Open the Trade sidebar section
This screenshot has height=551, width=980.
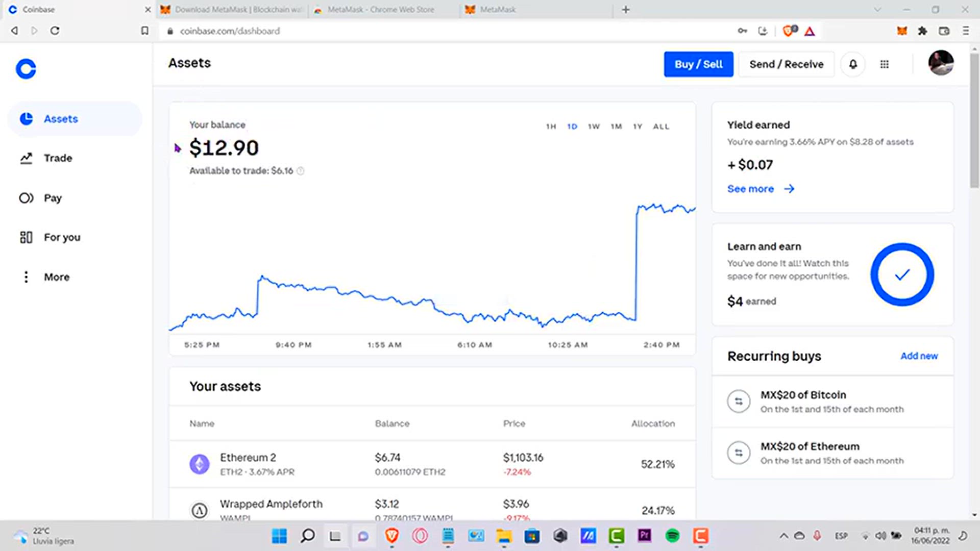(x=75, y=158)
